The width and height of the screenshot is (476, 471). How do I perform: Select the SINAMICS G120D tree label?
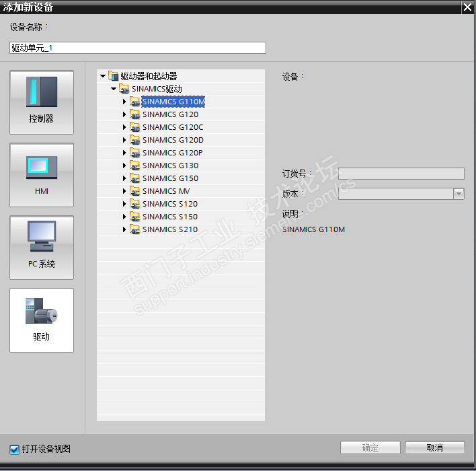[x=173, y=140]
